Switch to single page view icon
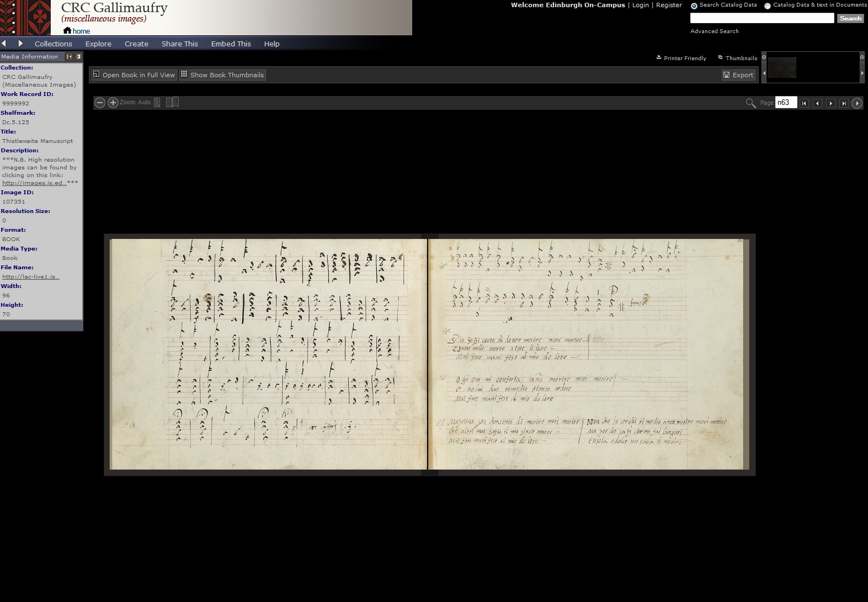 [157, 103]
